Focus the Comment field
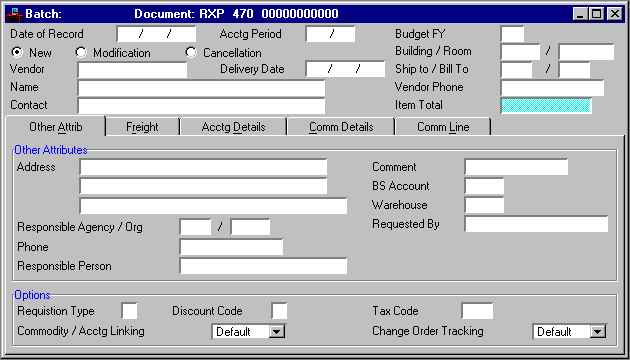Screen dimensions: 630x360 (516, 167)
